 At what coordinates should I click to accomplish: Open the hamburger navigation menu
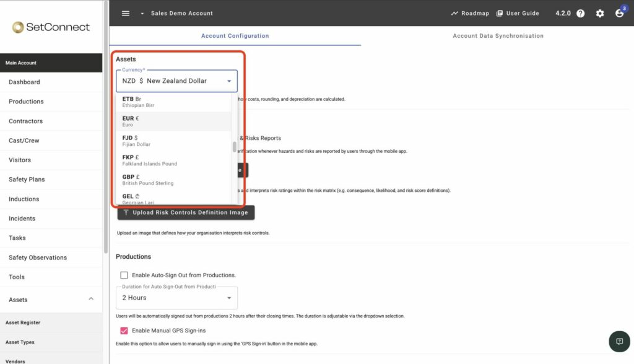click(126, 14)
